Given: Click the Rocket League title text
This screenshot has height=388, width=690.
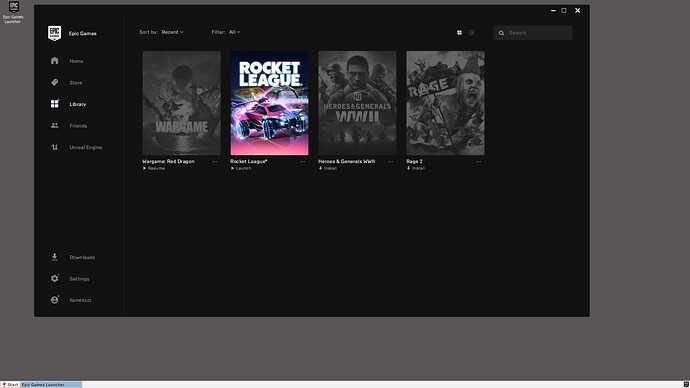Looking at the screenshot, I should (249, 161).
